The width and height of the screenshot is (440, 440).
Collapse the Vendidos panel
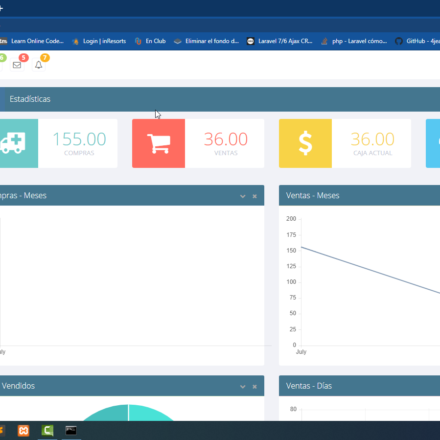click(243, 386)
